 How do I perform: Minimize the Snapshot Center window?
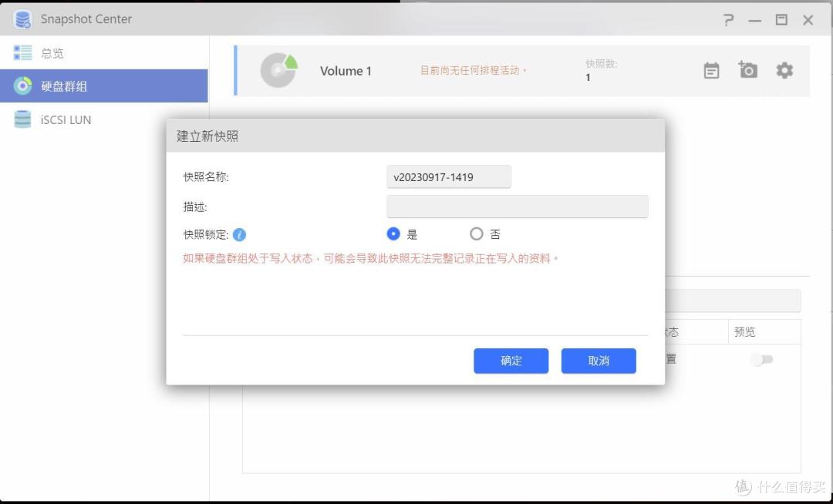pos(755,21)
